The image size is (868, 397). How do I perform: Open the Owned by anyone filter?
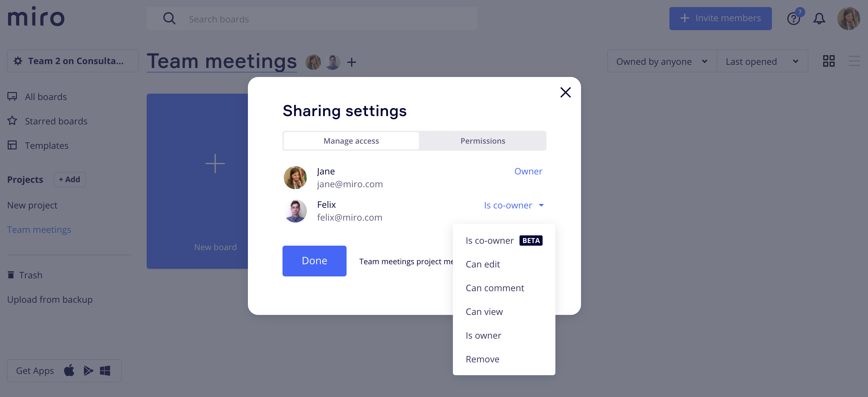661,61
